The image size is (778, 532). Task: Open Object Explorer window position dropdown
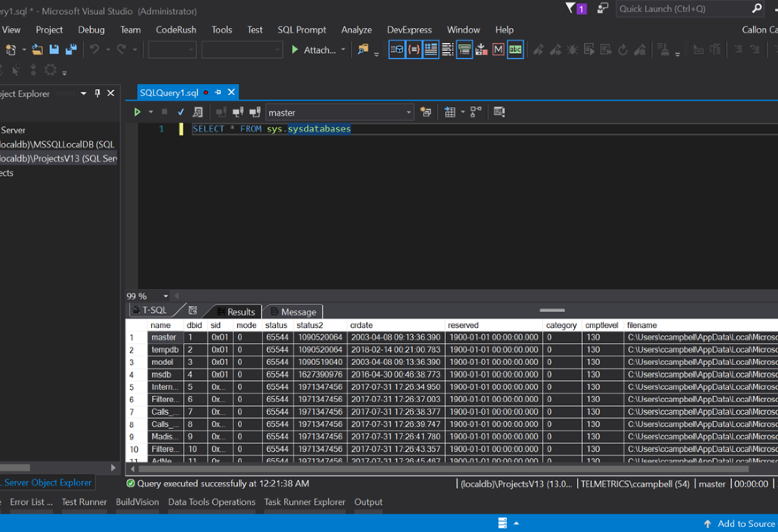tap(83, 94)
